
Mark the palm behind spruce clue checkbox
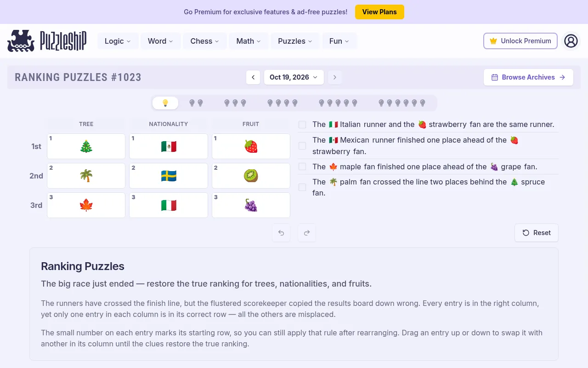pos(302,187)
